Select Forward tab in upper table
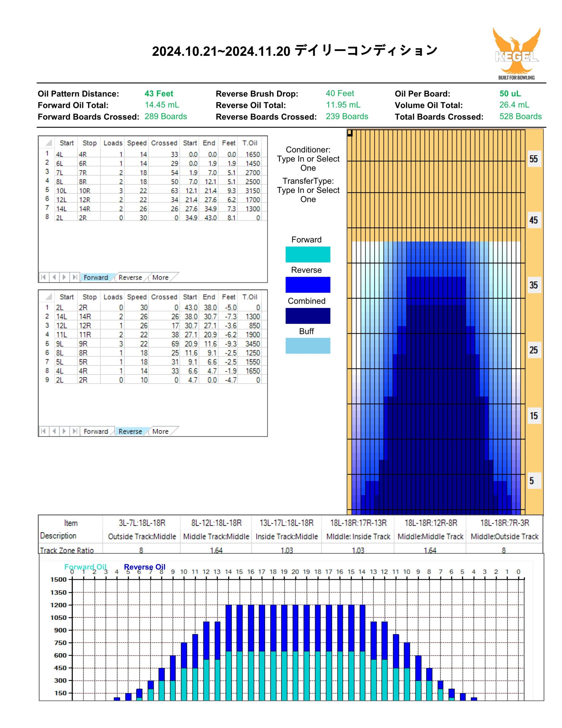562x728 pixels. click(x=96, y=277)
